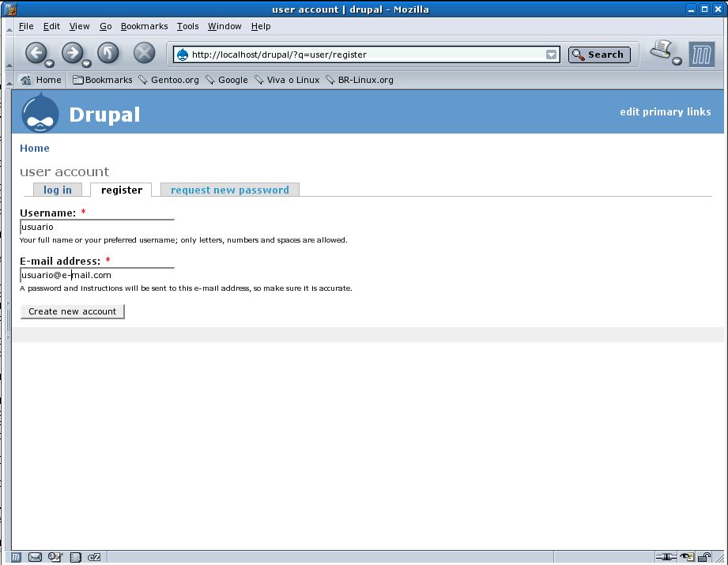Stop loading with the Stop button
Image resolution: width=728 pixels, height=565 pixels.
click(x=145, y=52)
